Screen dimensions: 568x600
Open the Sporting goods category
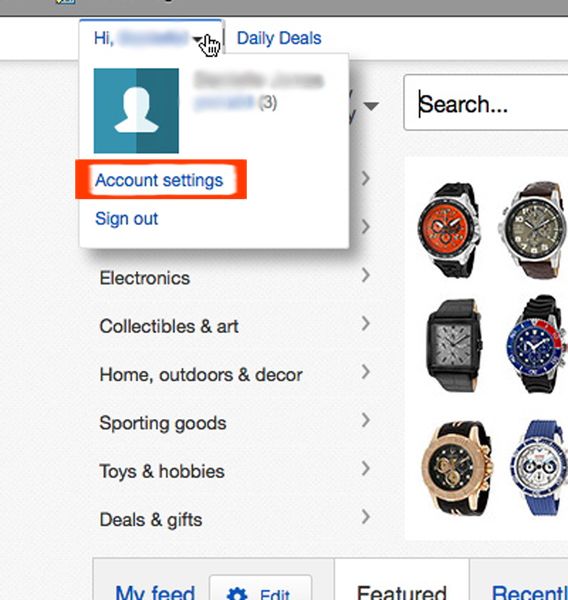[x=163, y=423]
